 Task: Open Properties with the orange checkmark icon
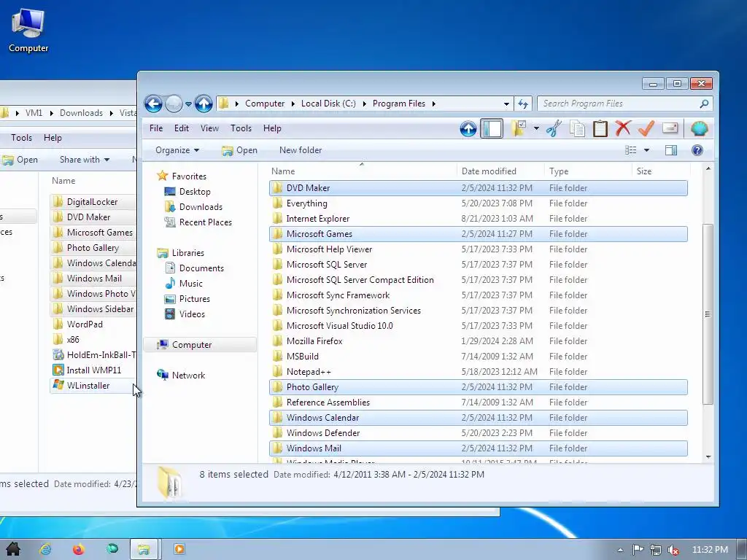pos(646,128)
